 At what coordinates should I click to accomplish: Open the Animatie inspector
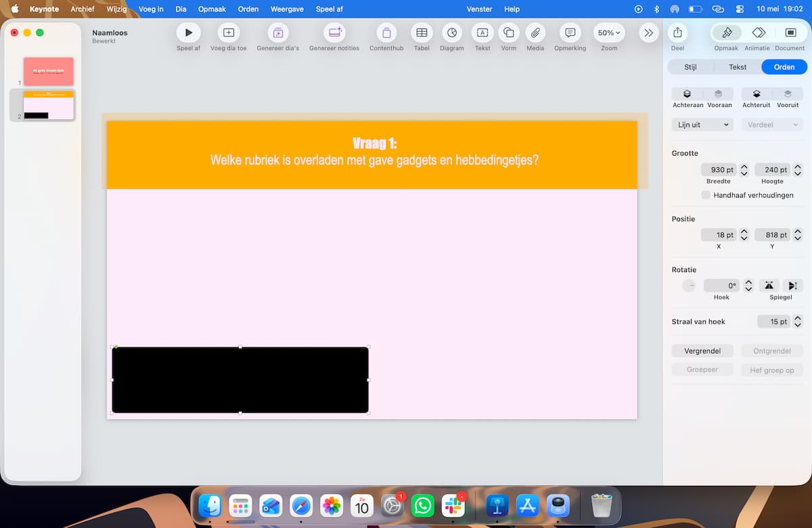point(758,32)
